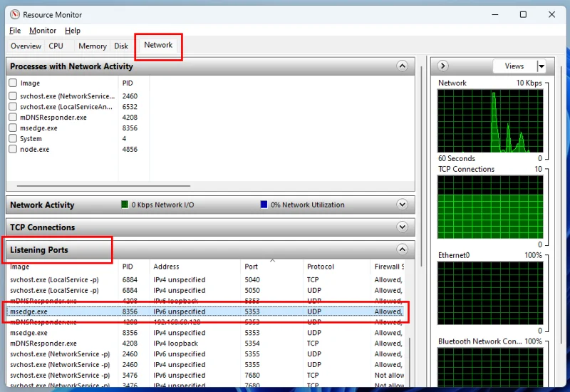570x392 pixels.
Task: Click PID 4208 in the mDNSResponder.exe process row
Action: (130, 117)
